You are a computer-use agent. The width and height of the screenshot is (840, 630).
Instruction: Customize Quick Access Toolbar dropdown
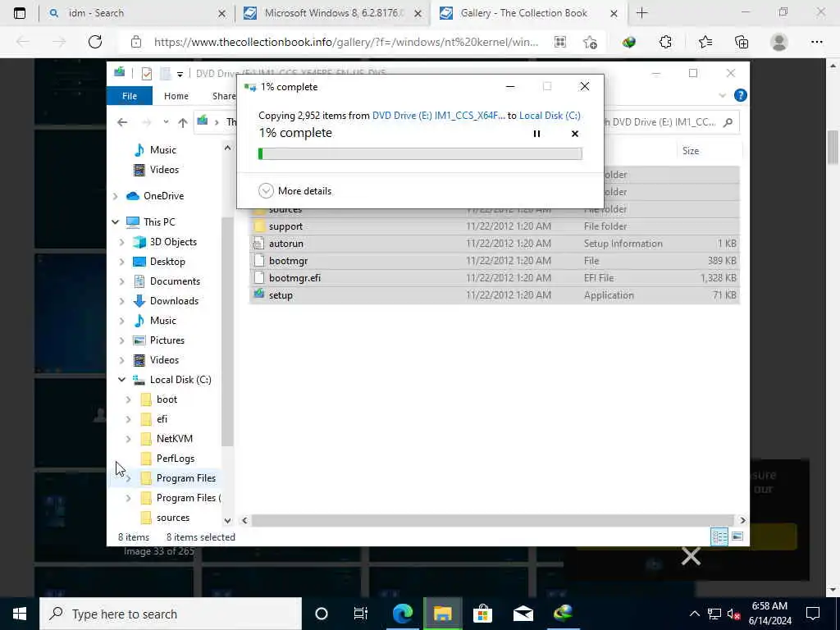180,74
